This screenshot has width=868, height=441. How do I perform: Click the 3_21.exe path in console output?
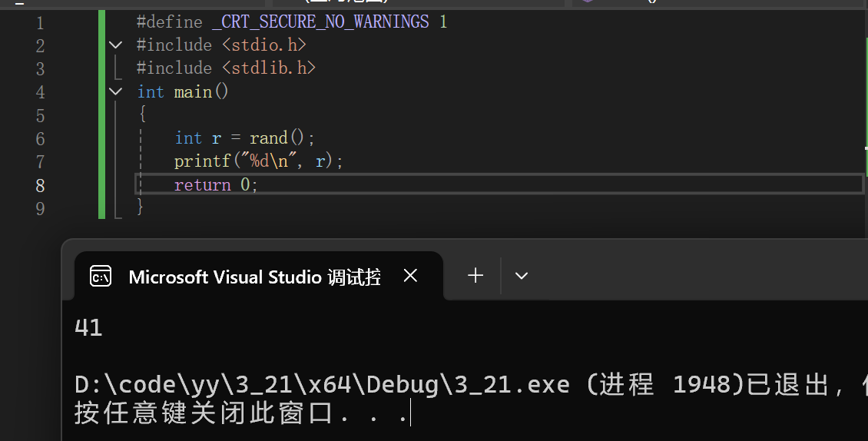(322, 384)
